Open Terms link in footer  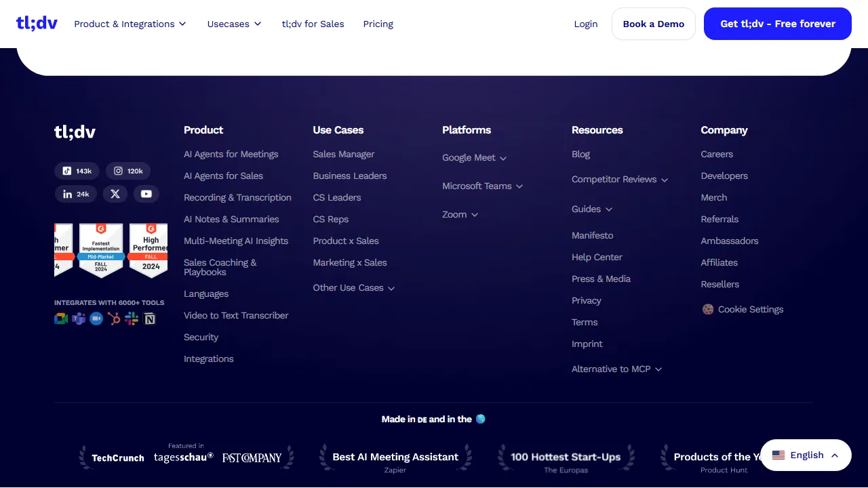coord(585,322)
